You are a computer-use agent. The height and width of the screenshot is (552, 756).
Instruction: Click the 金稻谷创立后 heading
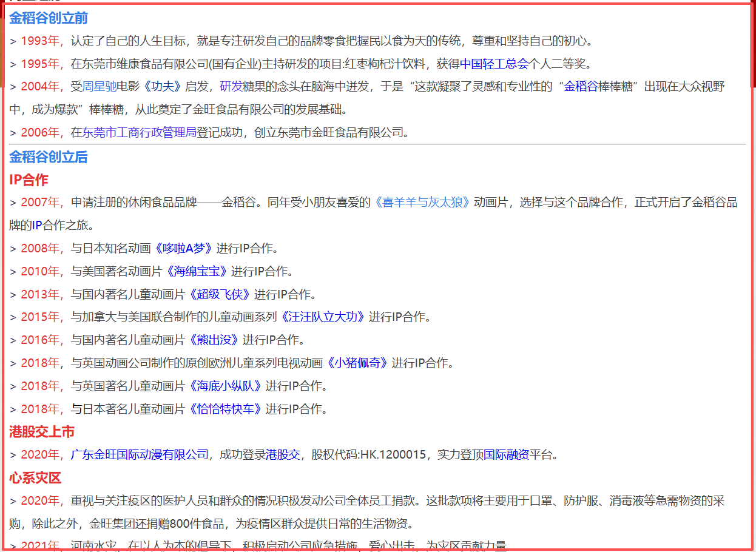tap(49, 157)
